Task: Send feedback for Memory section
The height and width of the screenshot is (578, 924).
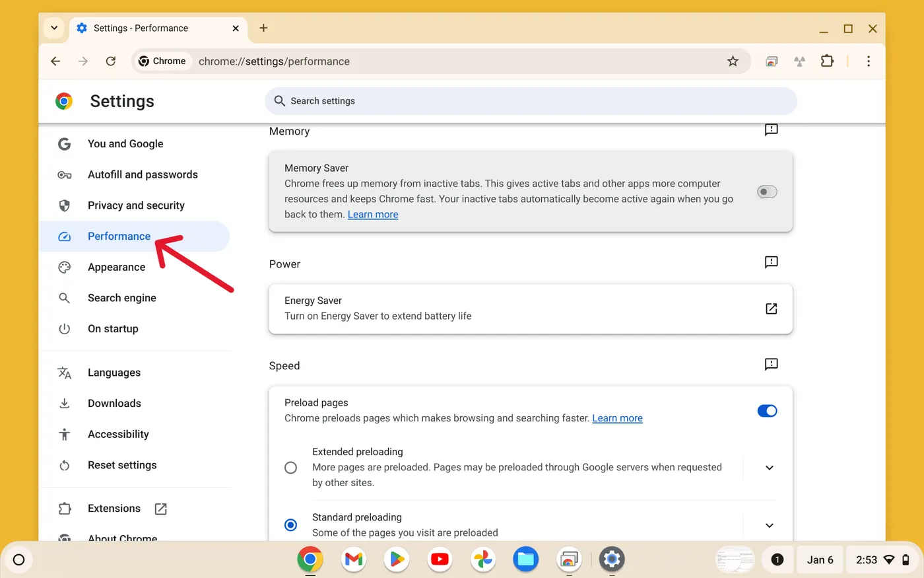Action: pos(771,130)
